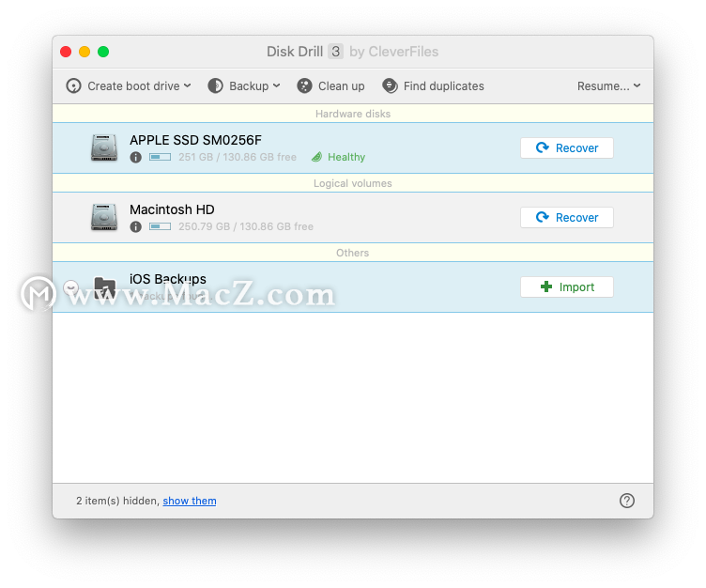
Task: Click the 2 item(s) hidden status text
Action: 117,501
